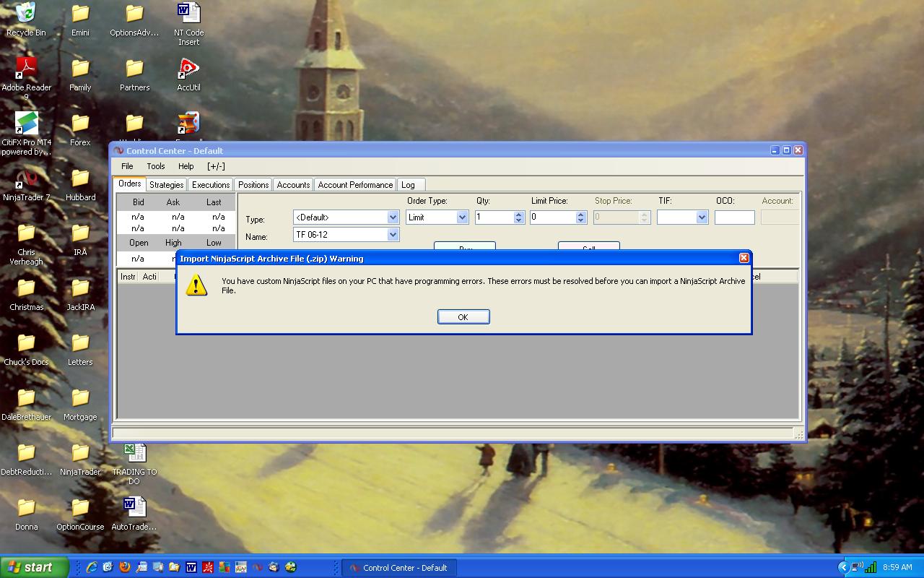Open the Donna folder icon
Screen dimensions: 924x578
26,514
